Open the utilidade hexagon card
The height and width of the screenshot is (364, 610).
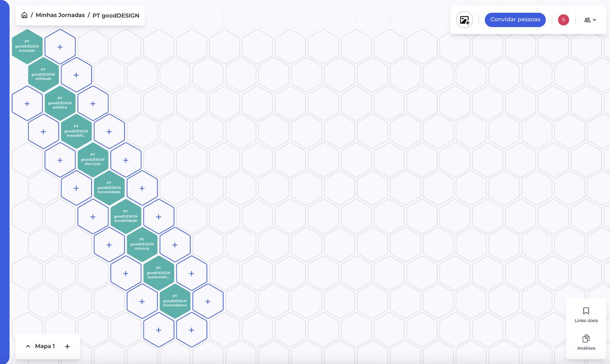[x=43, y=75]
